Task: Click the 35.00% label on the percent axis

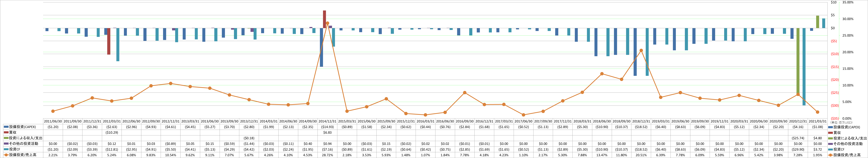Action: point(848,2)
